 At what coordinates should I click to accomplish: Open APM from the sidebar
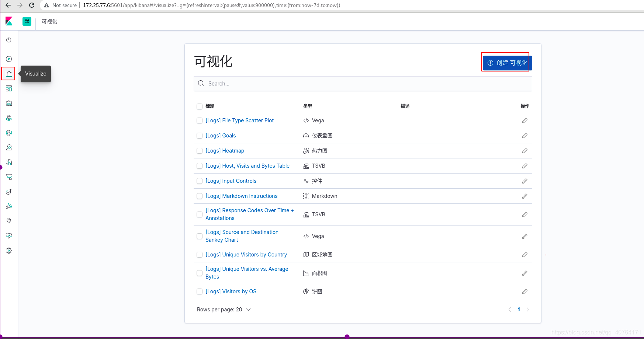9,177
